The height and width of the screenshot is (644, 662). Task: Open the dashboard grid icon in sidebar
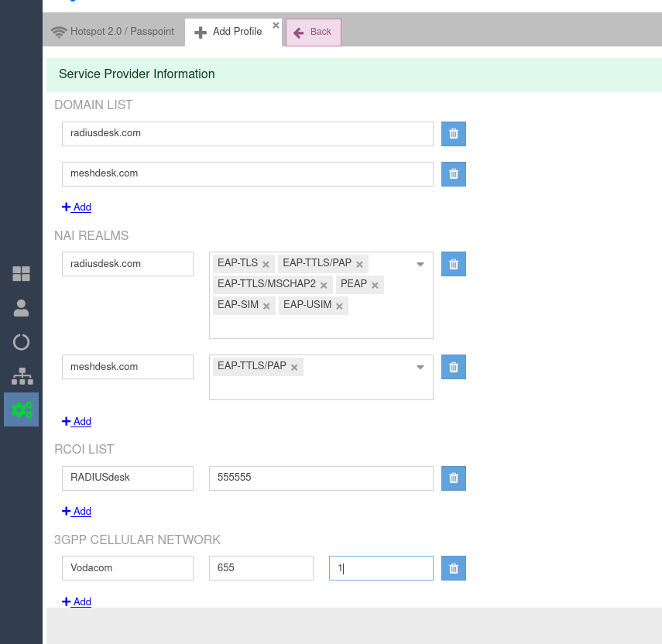point(21,273)
